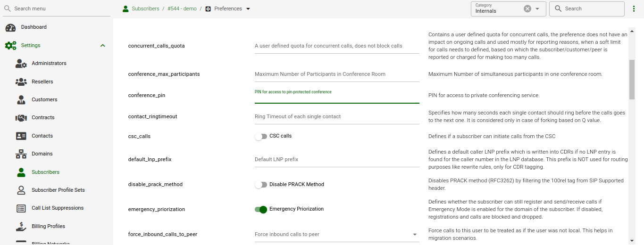Image resolution: width=644 pixels, height=245 pixels.
Task: Click the Resellers group icon
Action: point(21,82)
